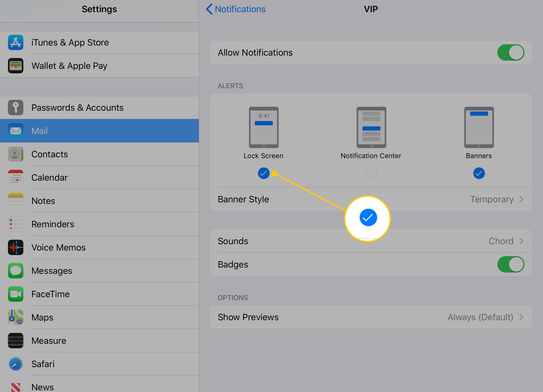Tap the Voice Memos waveform icon
The width and height of the screenshot is (543, 392).
[x=16, y=247]
